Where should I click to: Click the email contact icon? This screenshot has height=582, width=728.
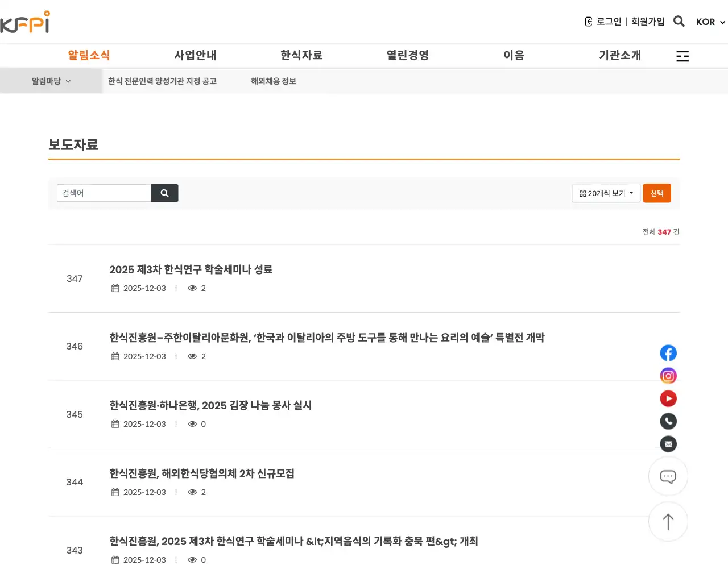668,444
